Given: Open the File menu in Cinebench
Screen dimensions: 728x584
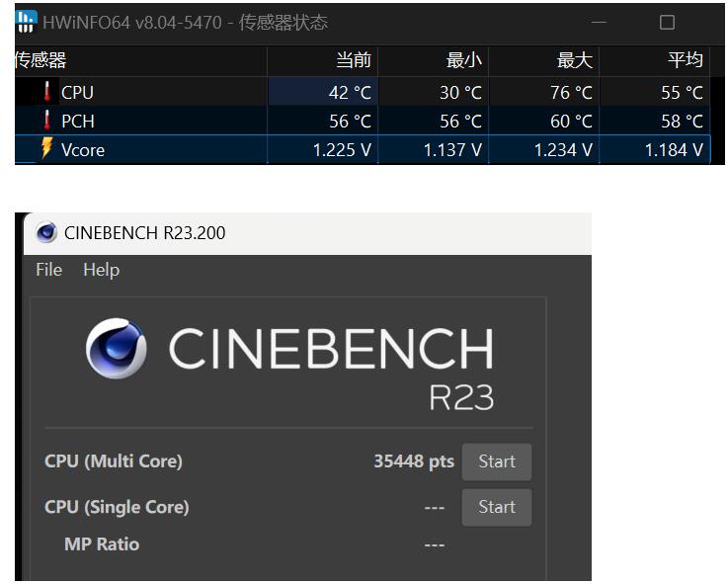Looking at the screenshot, I should 49,270.
